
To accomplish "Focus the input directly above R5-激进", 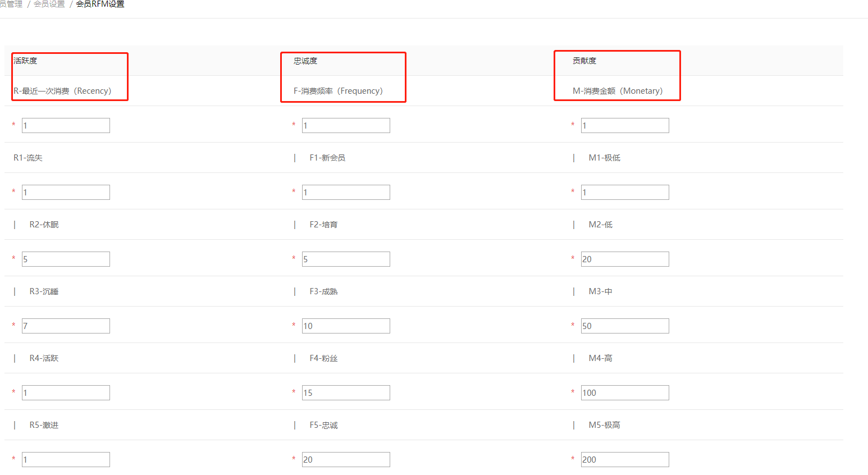I will (x=66, y=392).
